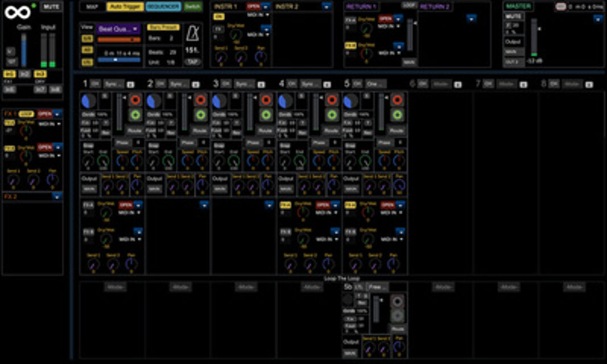Toggle the MASTER section MUTE button
The width and height of the screenshot is (607, 364).
514,16
